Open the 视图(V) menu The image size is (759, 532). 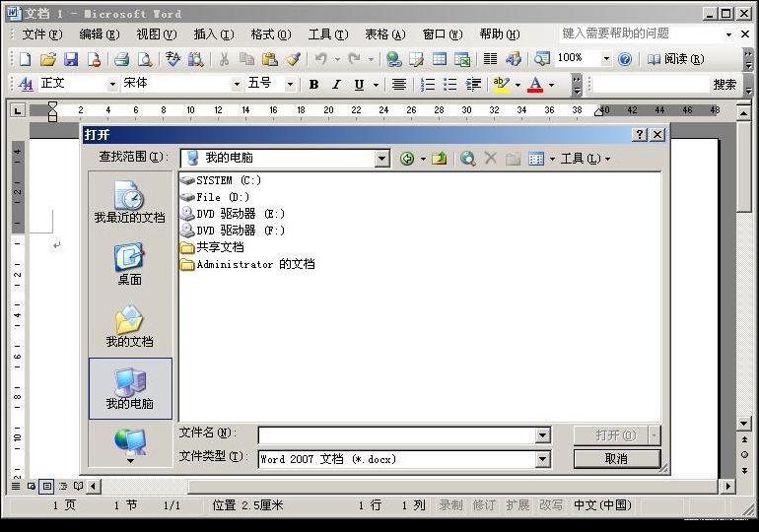point(157,34)
